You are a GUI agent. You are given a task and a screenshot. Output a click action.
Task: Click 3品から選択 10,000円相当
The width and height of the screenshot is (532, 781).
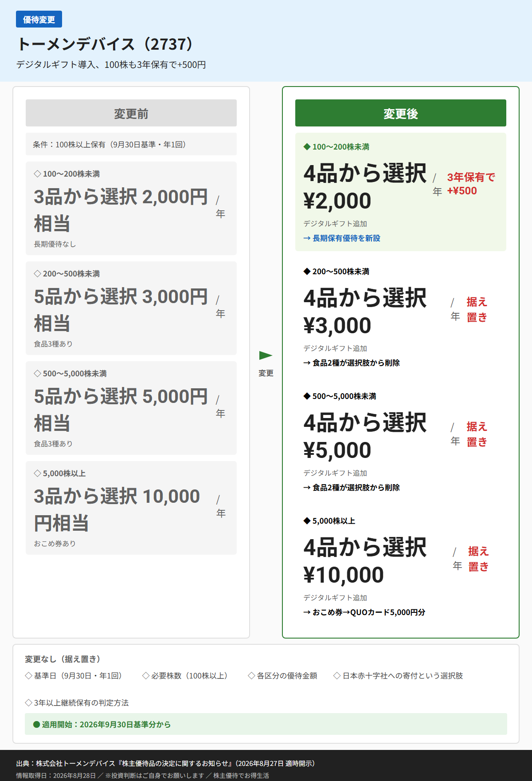117,509
